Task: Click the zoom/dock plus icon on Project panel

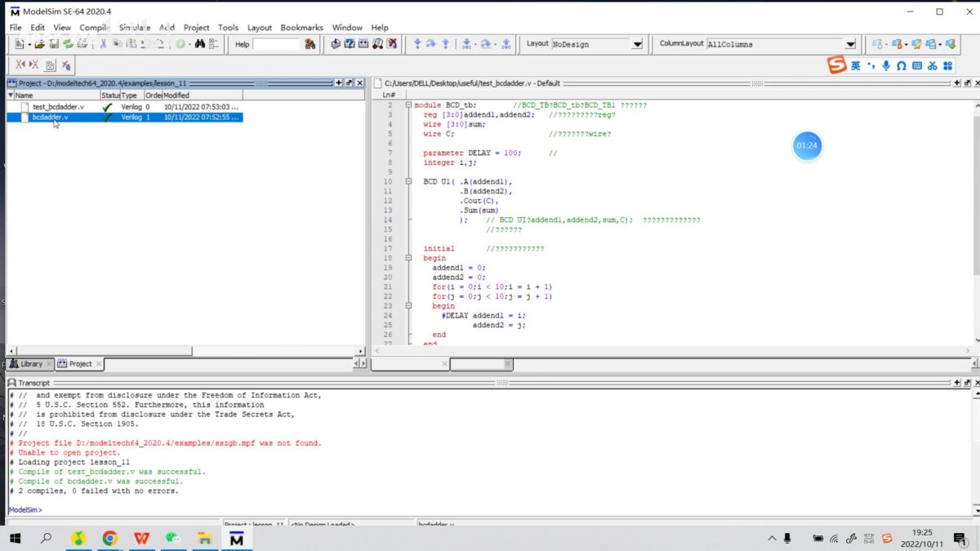Action: coord(339,83)
